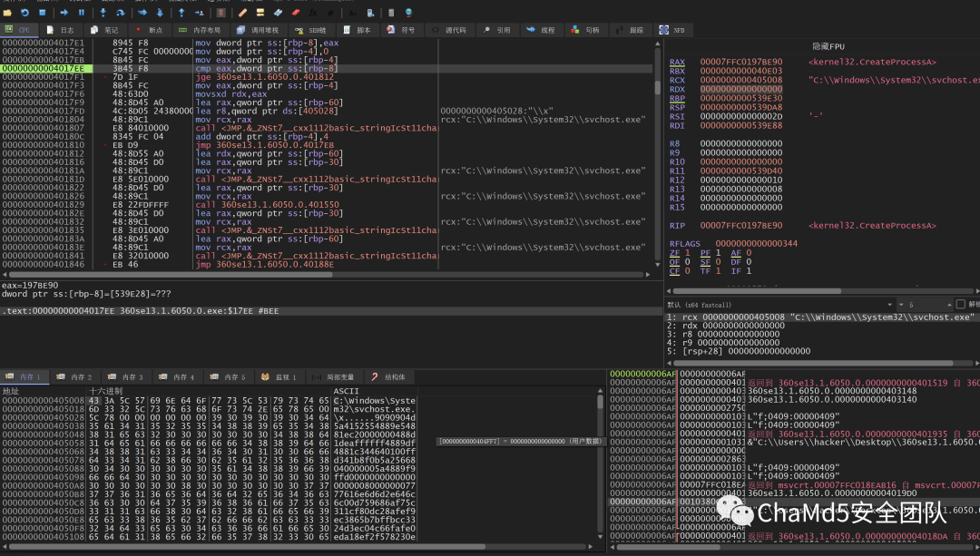Screen dimensions: 980x556
Task: Open the 默认 (x64 fastcall) convention dropdown
Action: [780, 305]
